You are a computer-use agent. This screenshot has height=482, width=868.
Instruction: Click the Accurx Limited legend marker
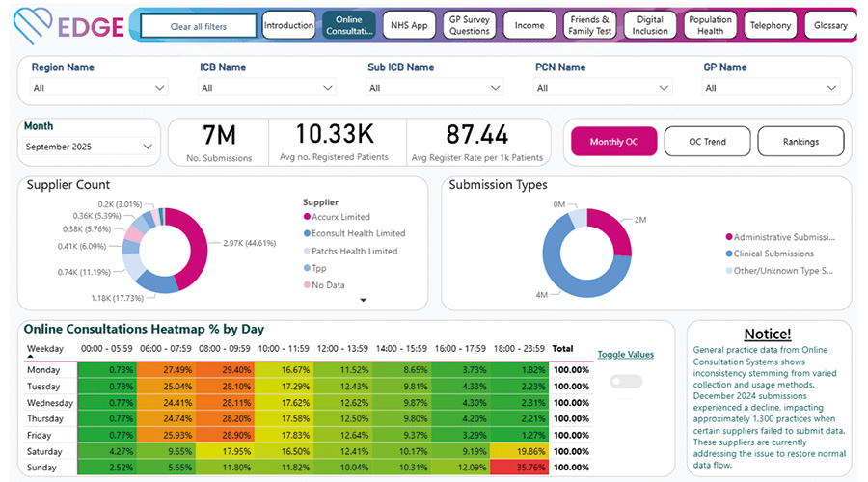click(307, 217)
